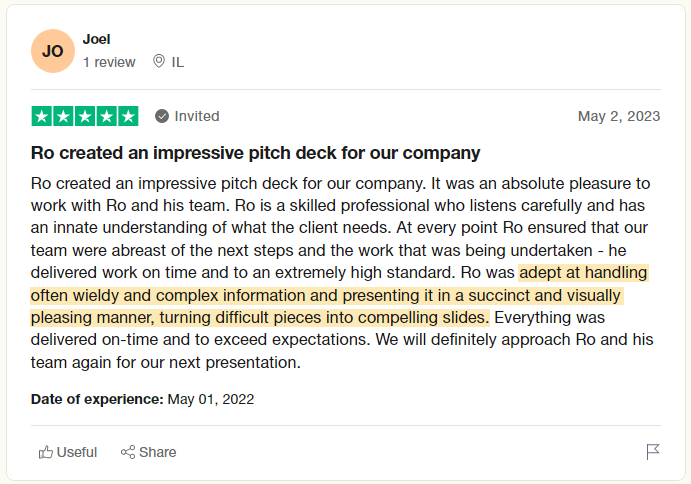691x484 pixels.
Task: Click the IL location text
Action: (178, 62)
